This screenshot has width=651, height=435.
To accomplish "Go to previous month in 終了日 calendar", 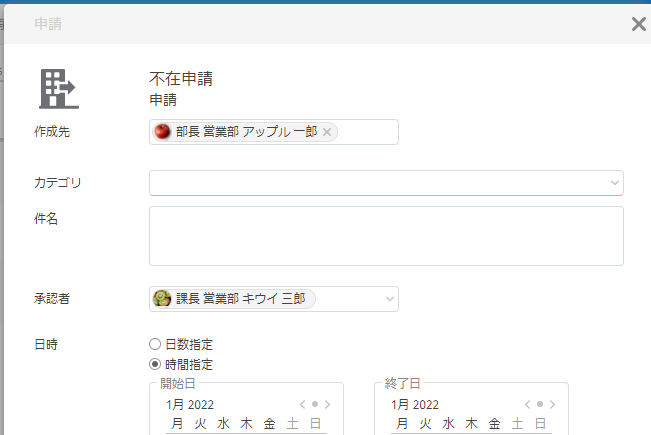I will (527, 404).
